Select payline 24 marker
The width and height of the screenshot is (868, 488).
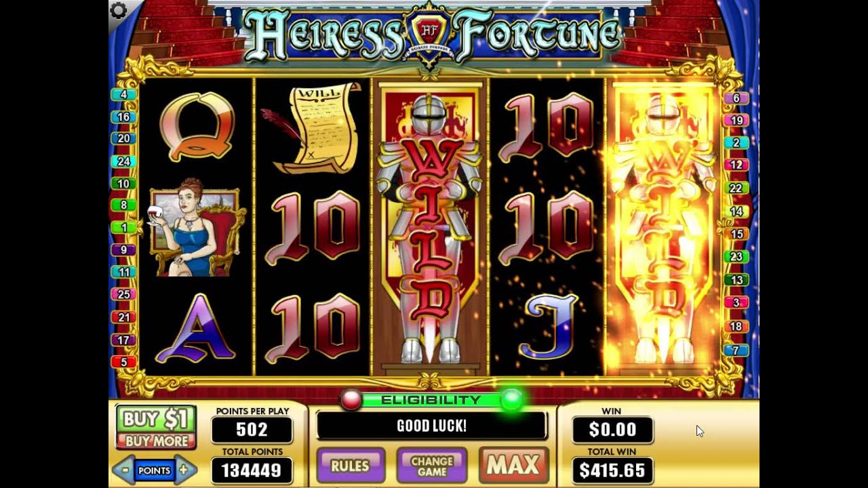tap(123, 161)
